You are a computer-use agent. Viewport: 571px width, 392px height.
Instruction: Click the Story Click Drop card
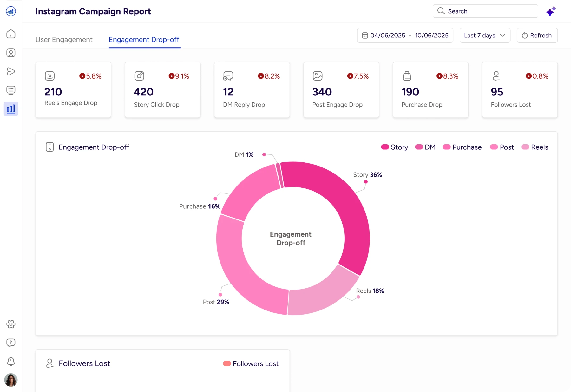162,90
